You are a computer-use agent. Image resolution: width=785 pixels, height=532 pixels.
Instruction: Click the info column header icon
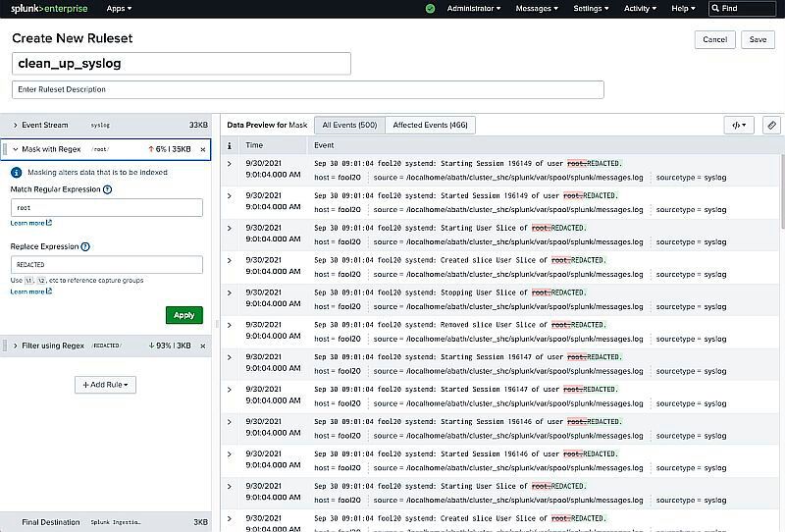tap(230, 145)
